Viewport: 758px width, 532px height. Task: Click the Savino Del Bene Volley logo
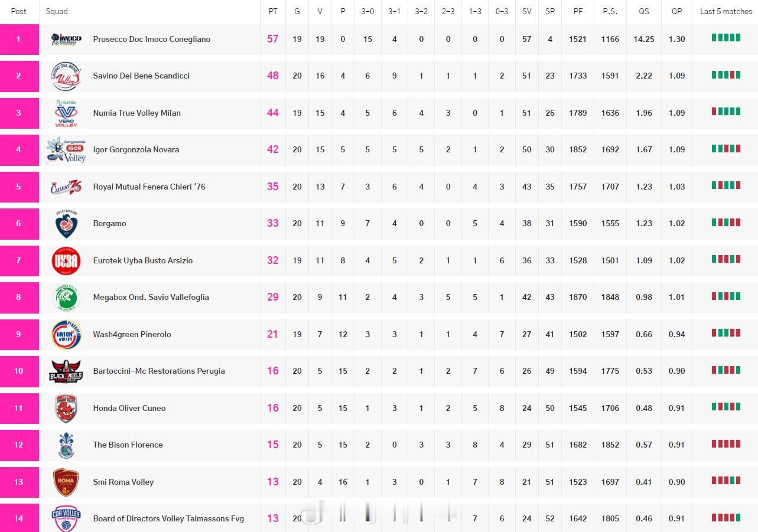(x=66, y=76)
